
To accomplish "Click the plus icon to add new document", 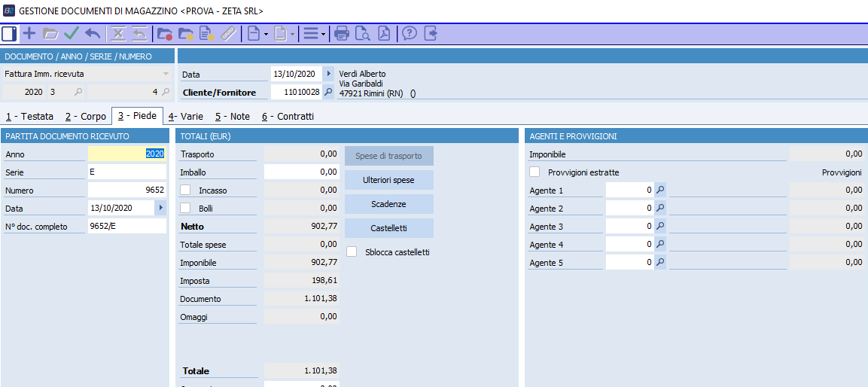I will click(29, 33).
